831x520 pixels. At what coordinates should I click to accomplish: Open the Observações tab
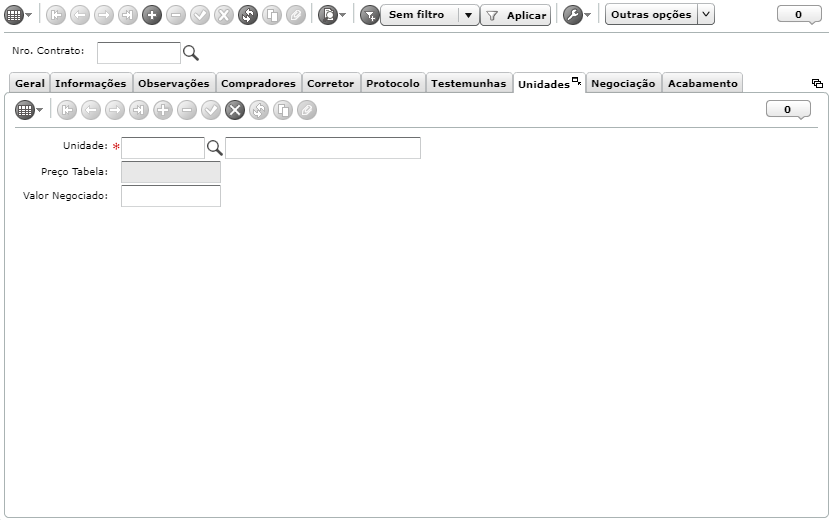click(174, 83)
